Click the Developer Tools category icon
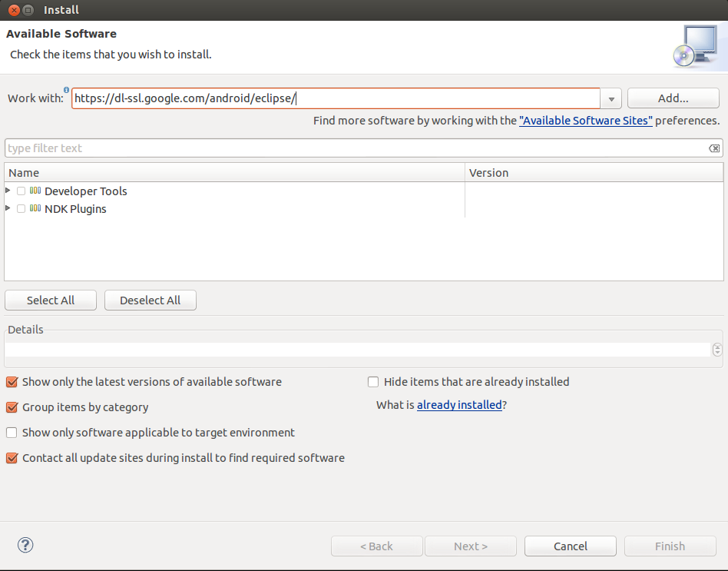 (x=35, y=191)
